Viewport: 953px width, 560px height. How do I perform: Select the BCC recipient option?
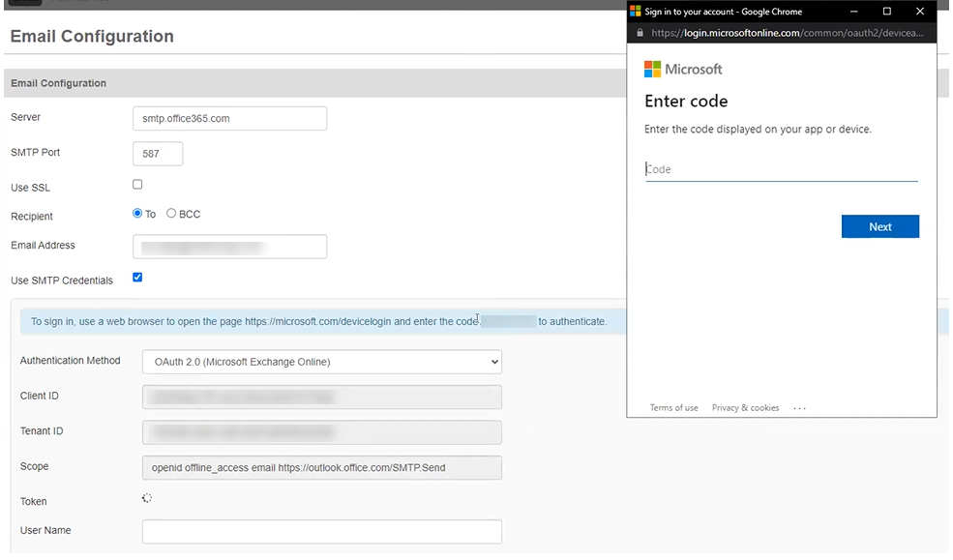coord(170,213)
